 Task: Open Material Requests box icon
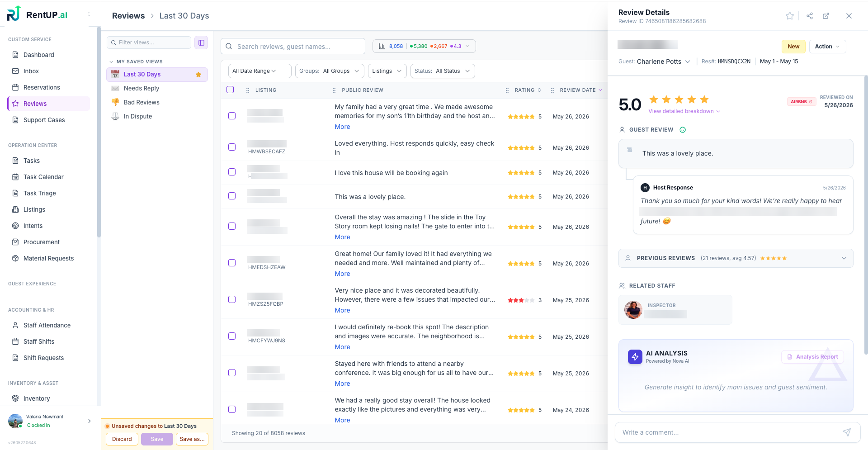tap(15, 258)
